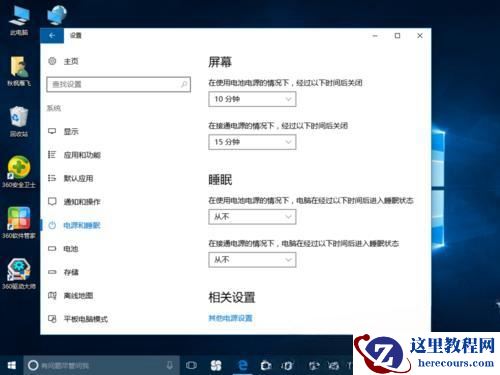Open 回收站 recycle bin desktop icon
Screen dimensions: 500x375
tap(19, 122)
